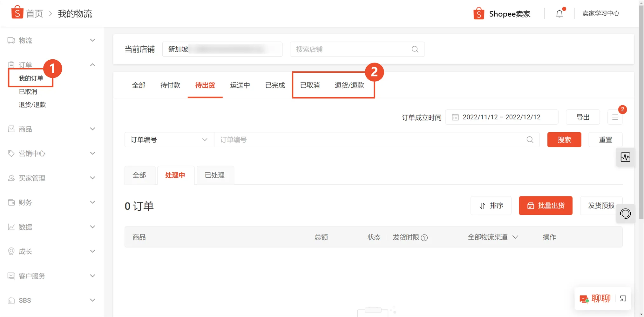The width and height of the screenshot is (644, 317).
Task: Select the 已处理 sub-tab
Action: (x=215, y=175)
